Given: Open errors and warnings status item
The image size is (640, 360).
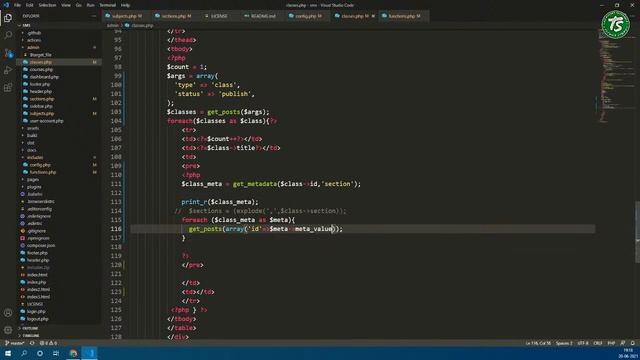Looking at the screenshot, I should click(48, 343).
